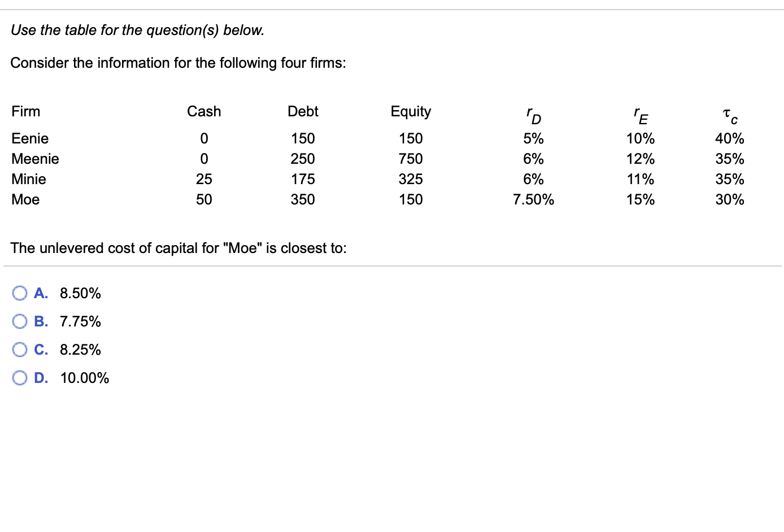Choose the 8.25% answer text

[x=80, y=350]
